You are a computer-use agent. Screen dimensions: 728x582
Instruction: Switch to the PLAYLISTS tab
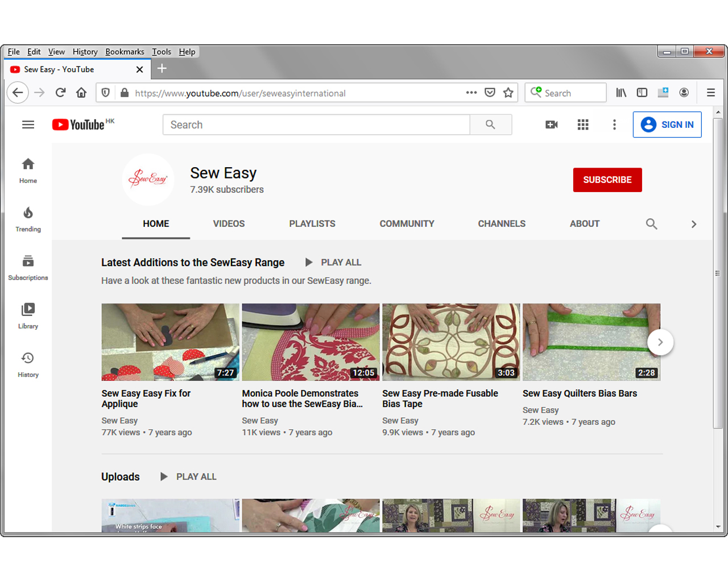(x=312, y=224)
